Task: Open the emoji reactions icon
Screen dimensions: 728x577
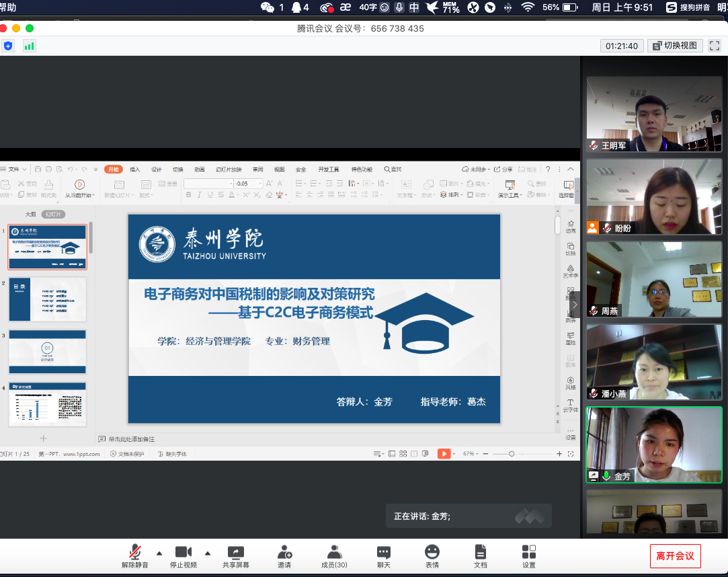Action: [432, 552]
